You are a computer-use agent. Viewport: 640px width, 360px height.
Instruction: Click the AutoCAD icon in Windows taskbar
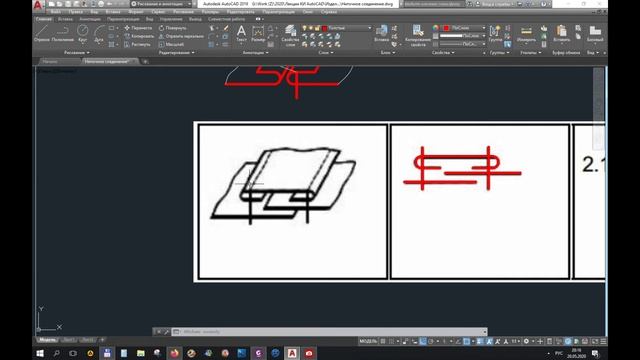(x=292, y=353)
